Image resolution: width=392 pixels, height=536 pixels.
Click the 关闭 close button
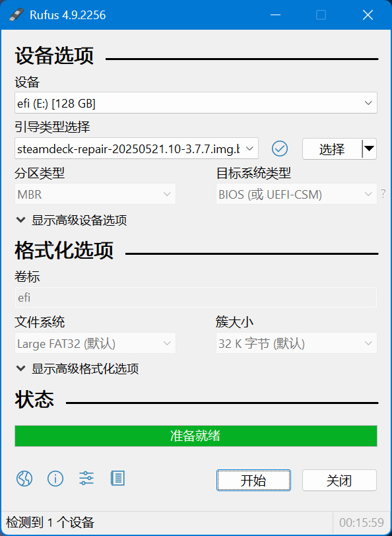pos(339,481)
